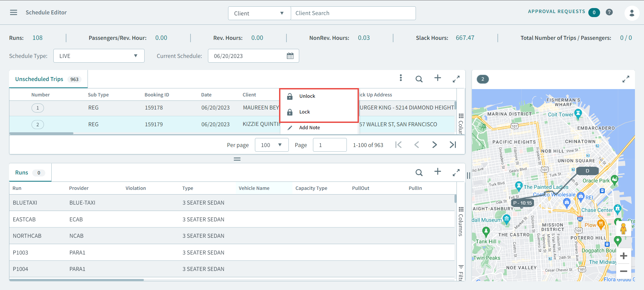Select the P1003 run row
Viewport: 644px width, 290px height.
tap(232, 252)
